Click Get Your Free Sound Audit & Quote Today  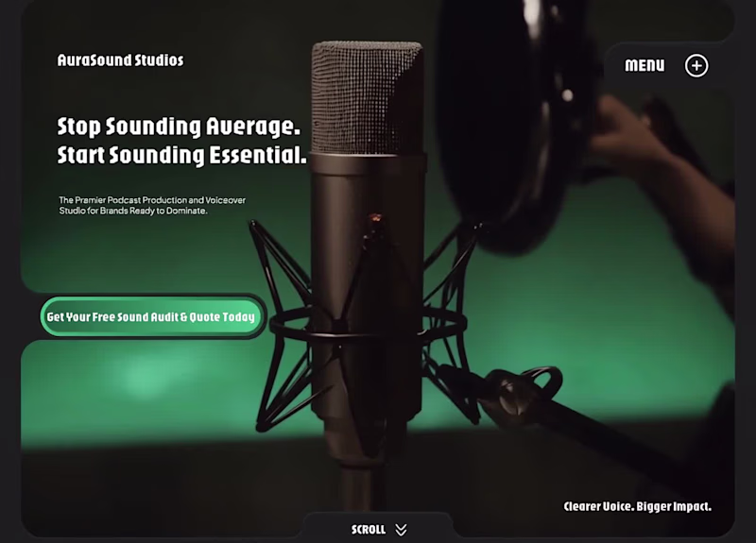pos(151,316)
